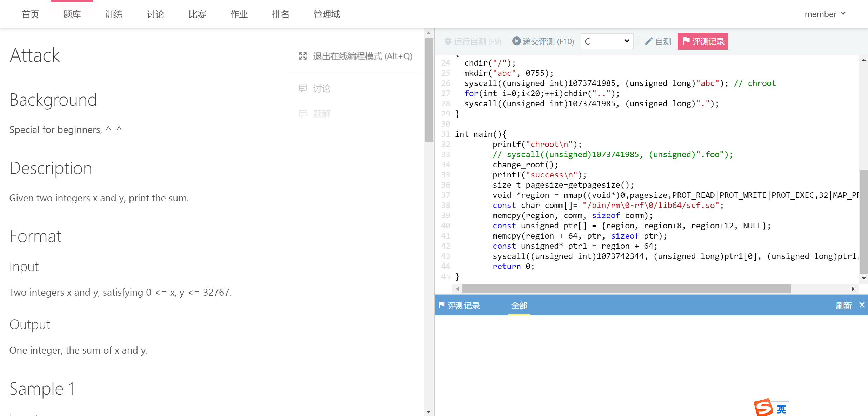Click the flag icon in blue panel header
Image resolution: width=868 pixels, height=416 pixels.
(x=442, y=305)
